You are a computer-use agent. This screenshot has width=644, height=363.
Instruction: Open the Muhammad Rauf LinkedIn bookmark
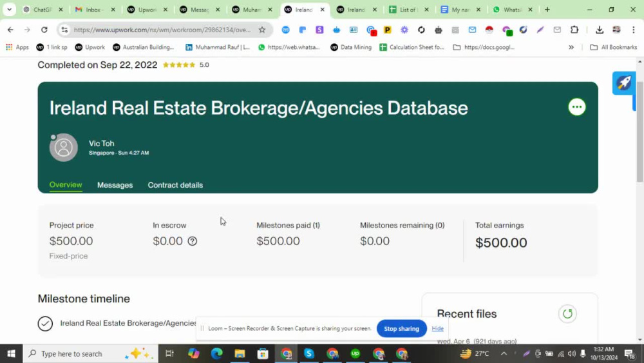(x=218, y=47)
